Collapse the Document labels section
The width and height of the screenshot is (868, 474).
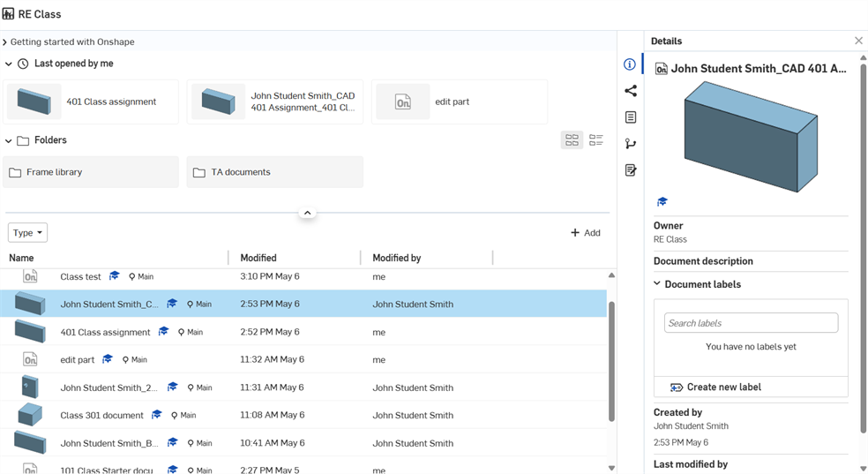[657, 284]
